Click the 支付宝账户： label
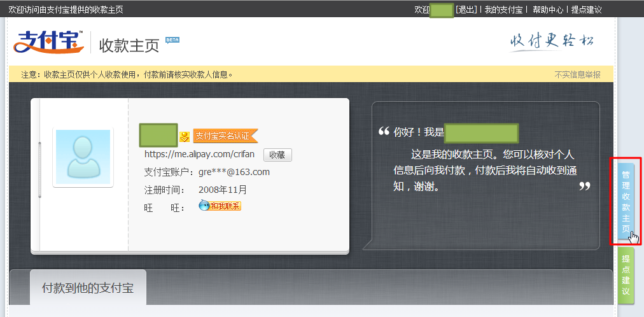Screen dimensions: 644x317 tap(169, 172)
